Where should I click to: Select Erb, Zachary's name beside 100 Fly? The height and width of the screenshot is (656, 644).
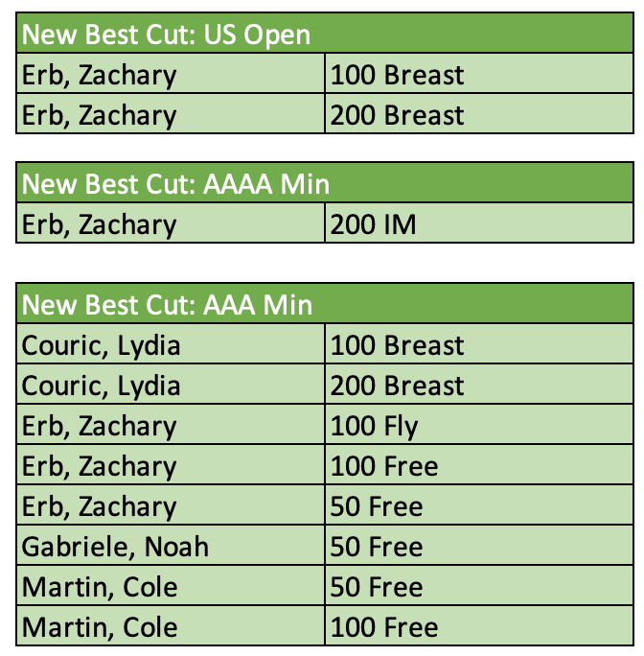click(99, 426)
